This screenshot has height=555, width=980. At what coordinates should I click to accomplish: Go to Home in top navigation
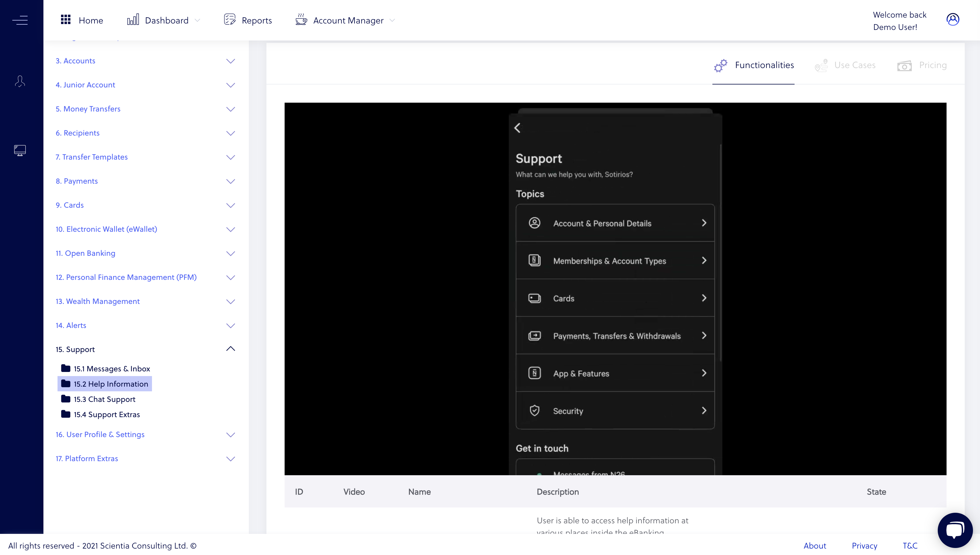tap(91, 20)
